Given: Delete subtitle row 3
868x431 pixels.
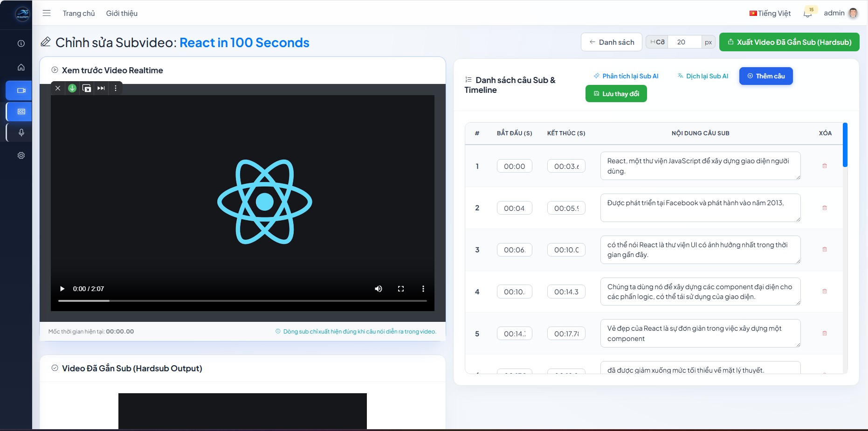Looking at the screenshot, I should [x=825, y=250].
